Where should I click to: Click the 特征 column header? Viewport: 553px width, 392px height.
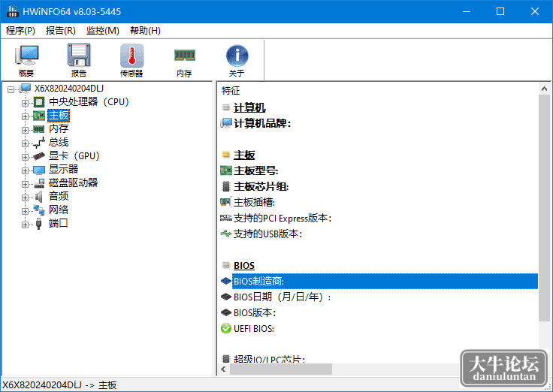(x=231, y=91)
